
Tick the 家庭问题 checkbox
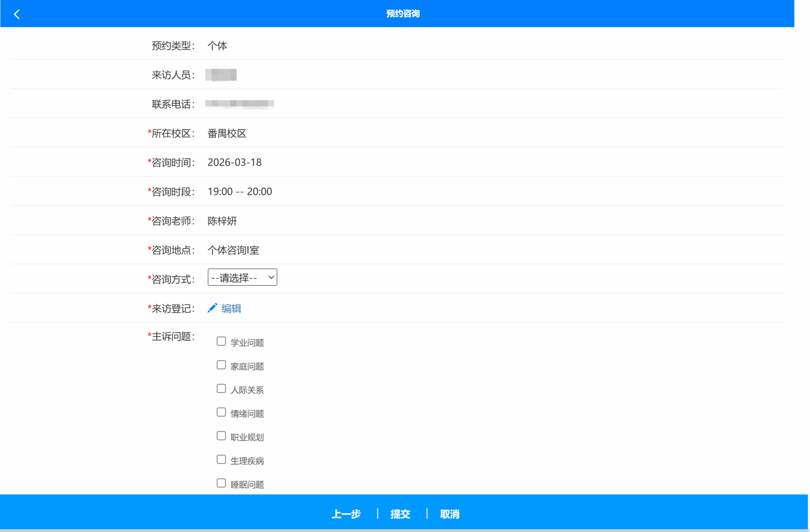coord(221,365)
